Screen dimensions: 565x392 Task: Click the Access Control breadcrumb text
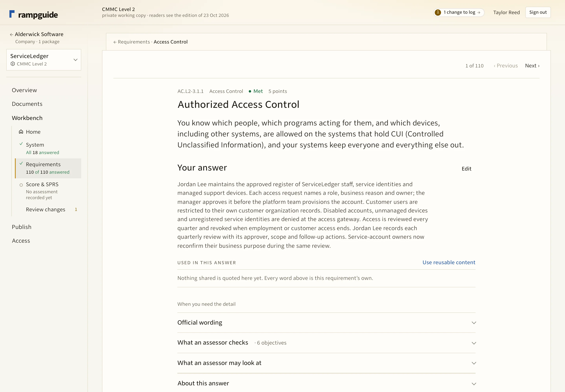[171, 42]
